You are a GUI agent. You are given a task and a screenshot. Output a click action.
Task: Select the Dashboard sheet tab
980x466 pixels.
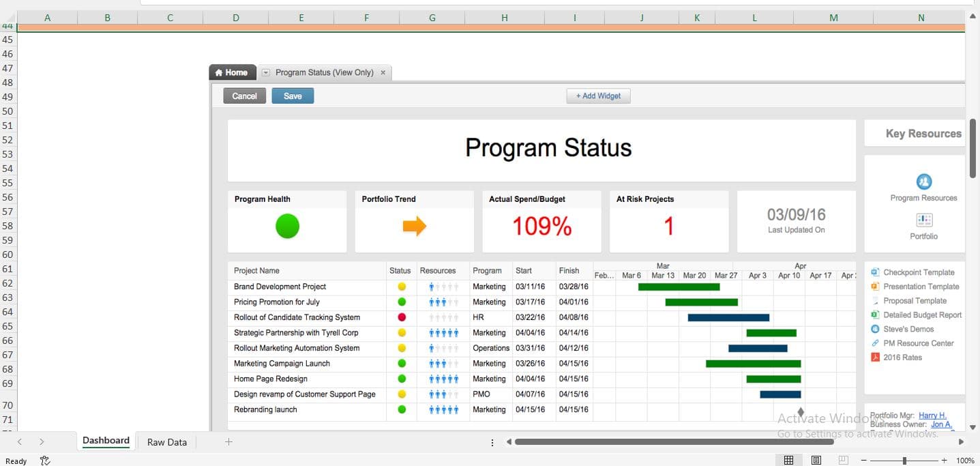106,441
